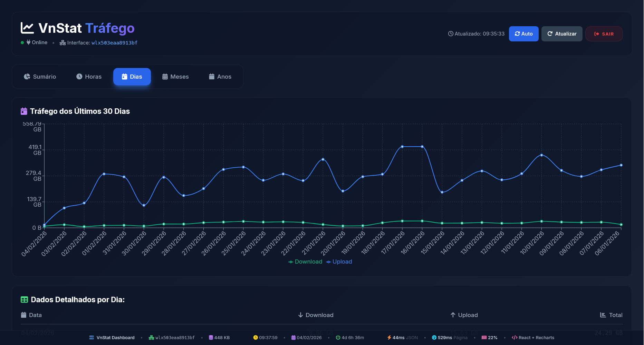The image size is (644, 345).
Task: Sort table by Download column header
Action: click(x=316, y=315)
